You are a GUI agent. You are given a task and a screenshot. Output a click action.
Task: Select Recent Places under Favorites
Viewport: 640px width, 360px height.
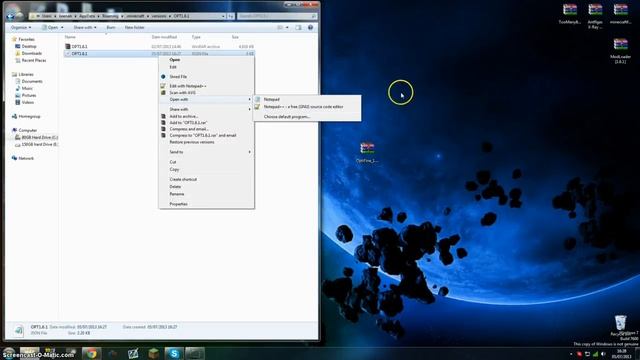[x=33, y=60]
